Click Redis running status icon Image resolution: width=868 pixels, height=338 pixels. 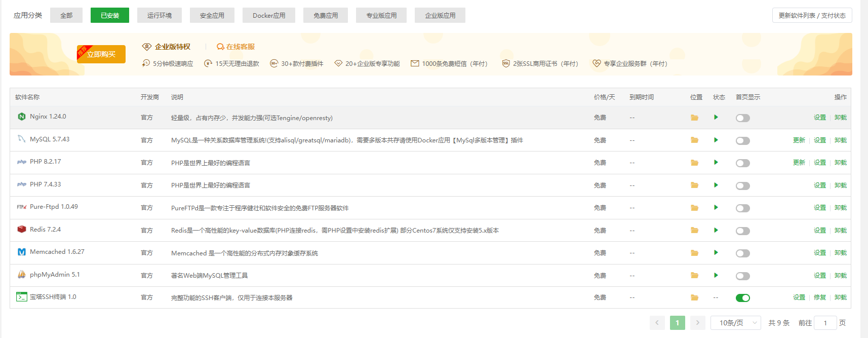click(x=716, y=230)
